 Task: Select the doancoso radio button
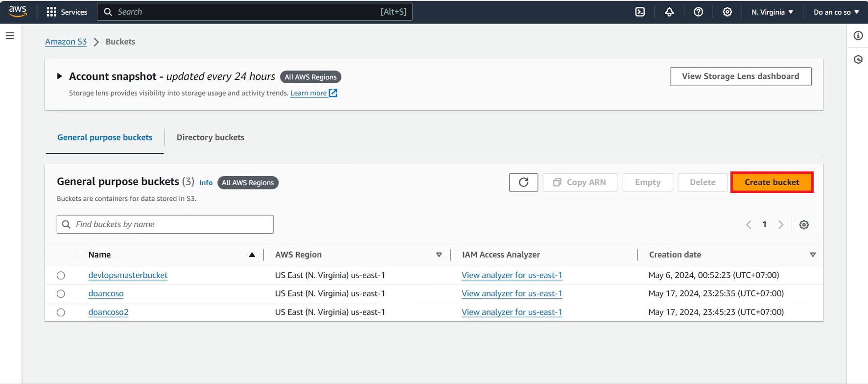(61, 294)
